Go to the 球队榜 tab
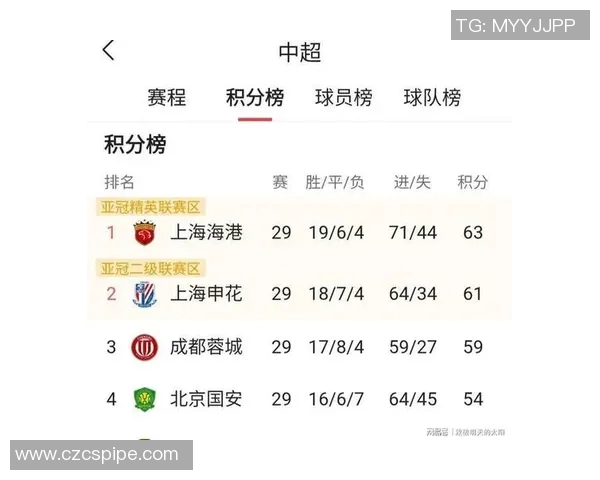Screen dimensions: 600x480 coord(432,98)
